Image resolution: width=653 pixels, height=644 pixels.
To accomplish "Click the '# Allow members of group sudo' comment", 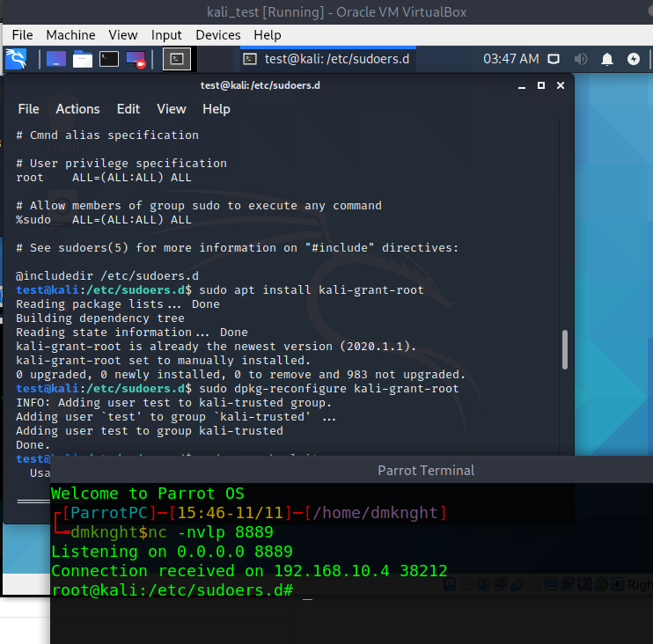I will (x=199, y=206).
